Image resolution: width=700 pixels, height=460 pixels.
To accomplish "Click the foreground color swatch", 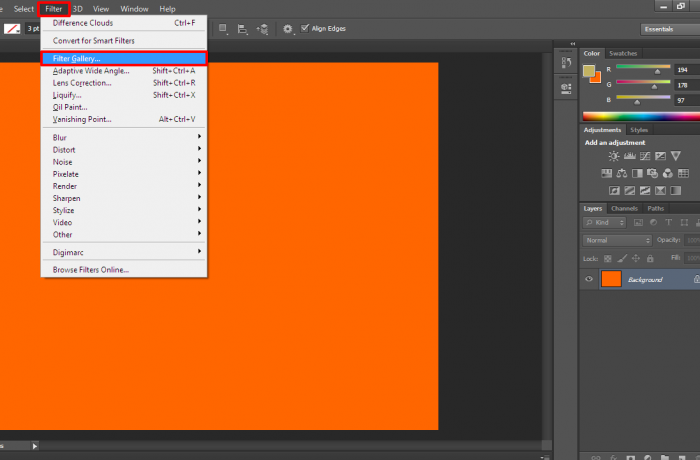I will point(589,71).
